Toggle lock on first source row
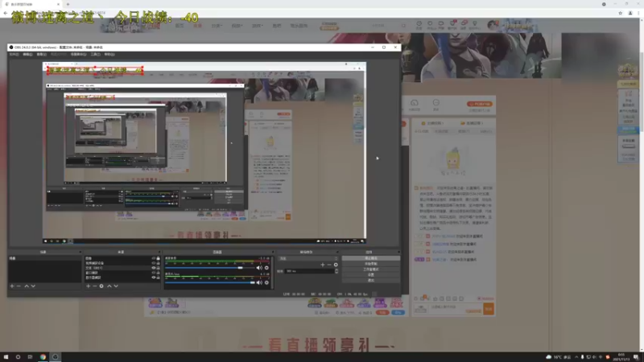The image size is (644, 362). (x=158, y=258)
